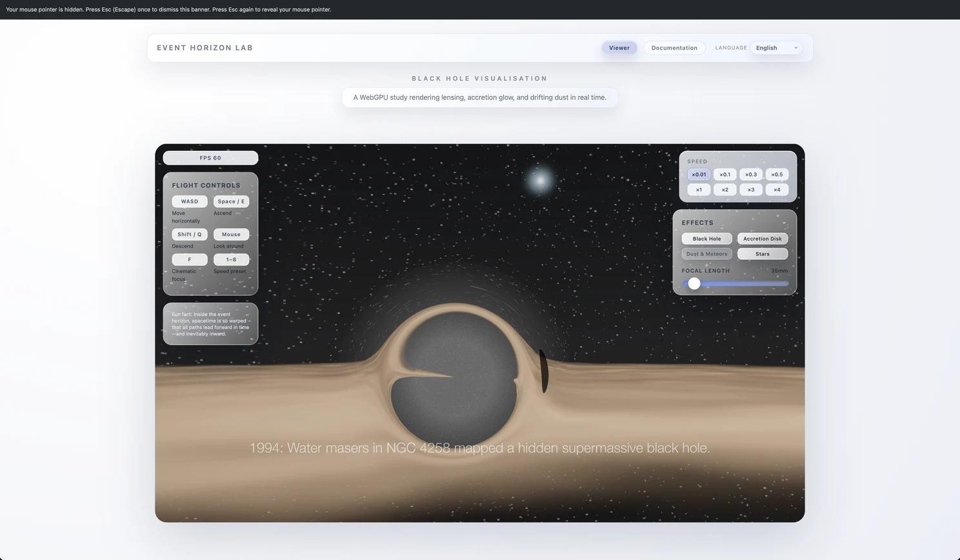
Task: Click the WASD key badge
Action: (190, 201)
